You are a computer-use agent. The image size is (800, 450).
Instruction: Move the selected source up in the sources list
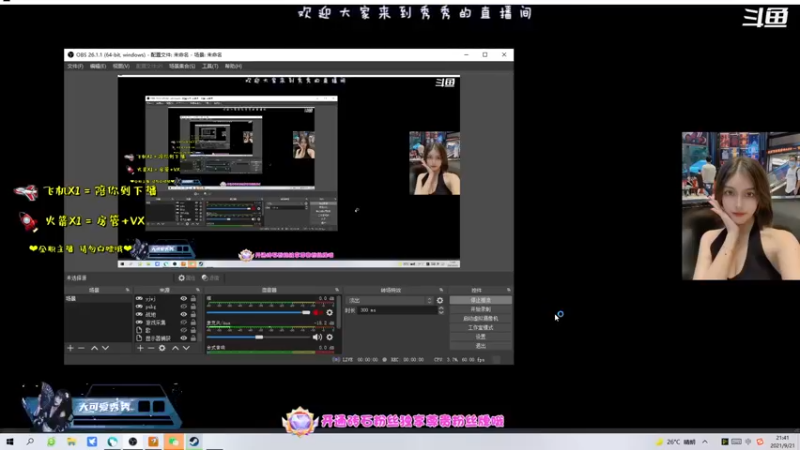175,348
